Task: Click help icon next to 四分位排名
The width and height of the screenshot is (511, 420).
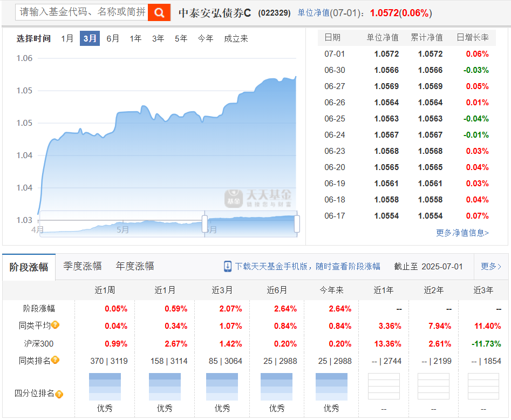Action: pyautogui.click(x=59, y=394)
